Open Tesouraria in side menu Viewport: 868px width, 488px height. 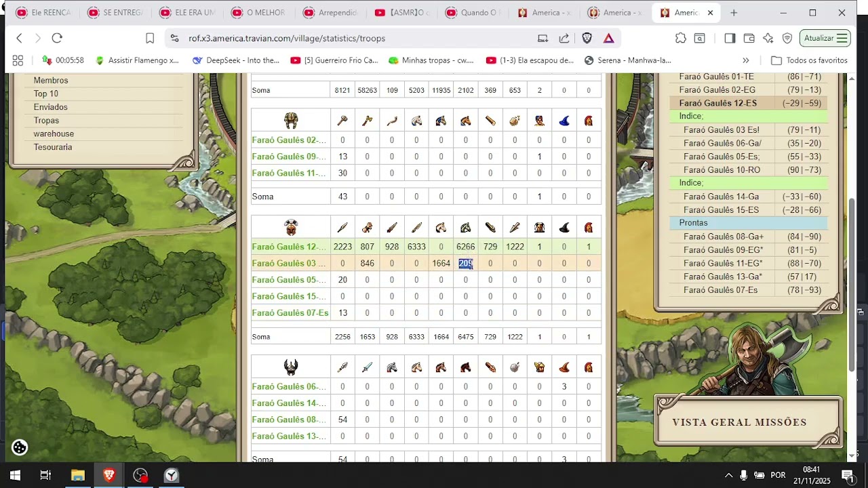[53, 147]
